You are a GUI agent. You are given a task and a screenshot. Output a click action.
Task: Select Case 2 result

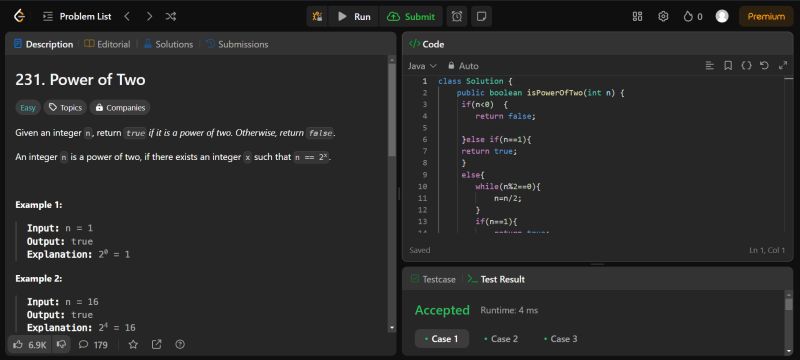pos(501,339)
